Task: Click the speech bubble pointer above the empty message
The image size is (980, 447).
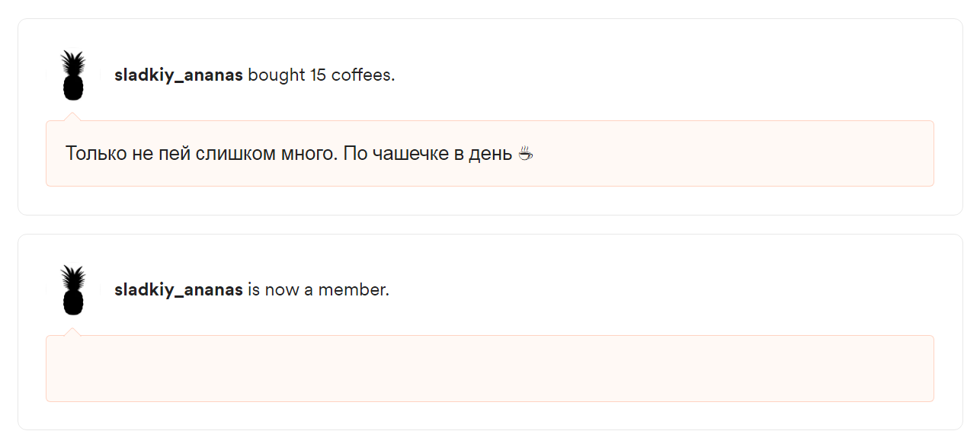Action: (x=72, y=331)
